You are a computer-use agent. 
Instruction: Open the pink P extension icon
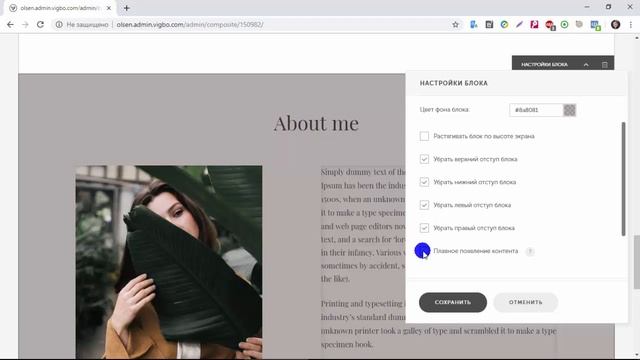(x=534, y=24)
